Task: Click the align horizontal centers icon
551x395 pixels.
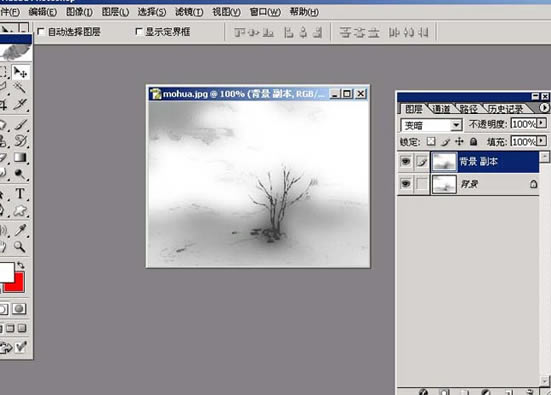Action: pyautogui.click(x=303, y=32)
